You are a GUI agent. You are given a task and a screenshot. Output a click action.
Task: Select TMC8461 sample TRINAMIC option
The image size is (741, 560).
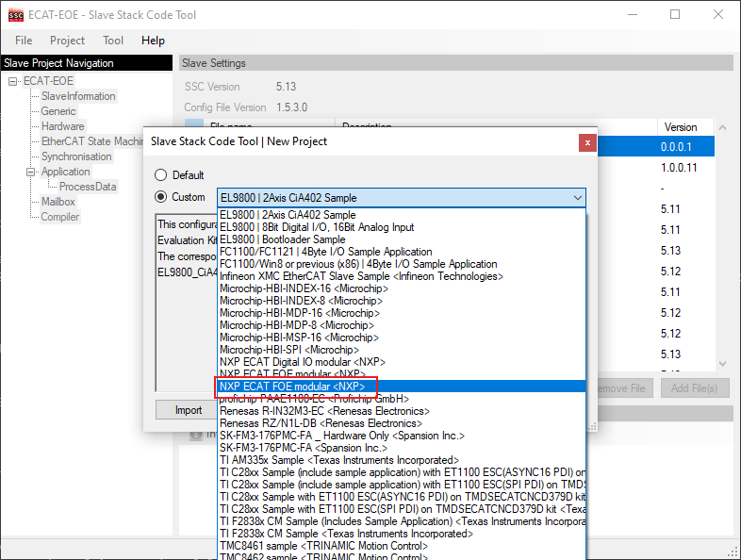point(323,546)
